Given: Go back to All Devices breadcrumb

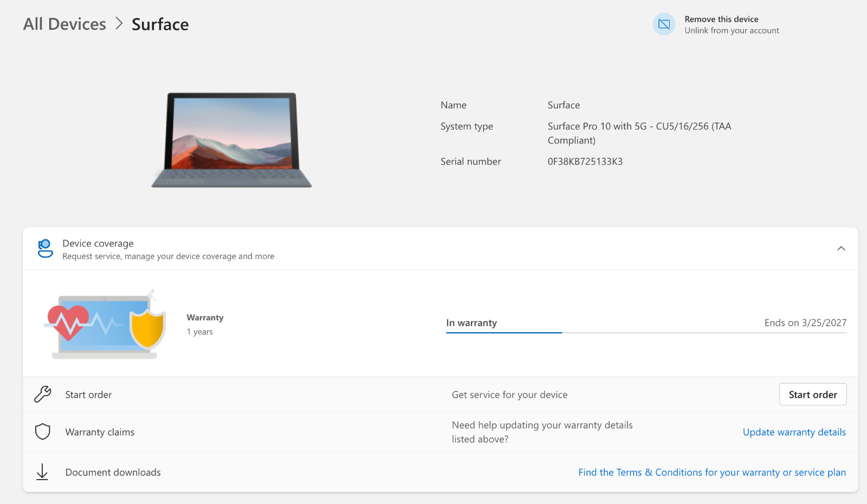Looking at the screenshot, I should (x=64, y=24).
